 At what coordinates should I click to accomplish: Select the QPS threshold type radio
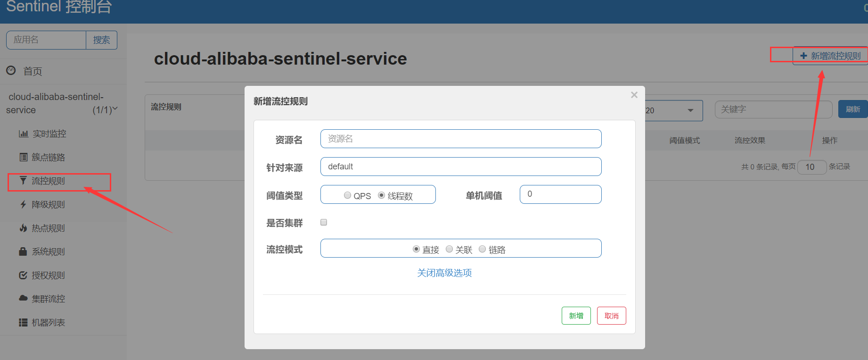click(x=347, y=195)
